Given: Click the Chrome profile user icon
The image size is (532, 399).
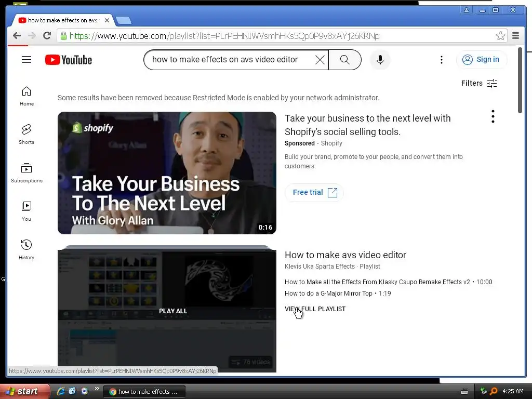Looking at the screenshot, I should click(x=467, y=10).
